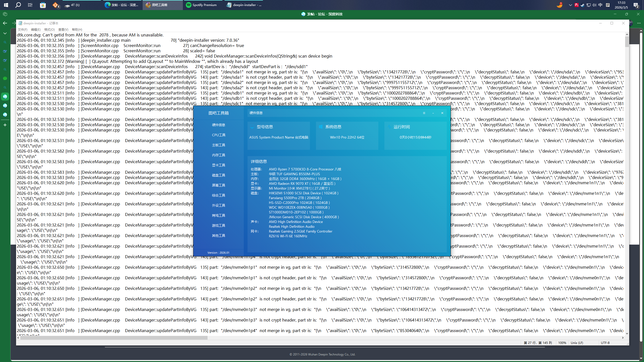Image resolution: width=644 pixels, height=362 pixels.
Task: Open Windows notification center icon
Action: click(636, 5)
